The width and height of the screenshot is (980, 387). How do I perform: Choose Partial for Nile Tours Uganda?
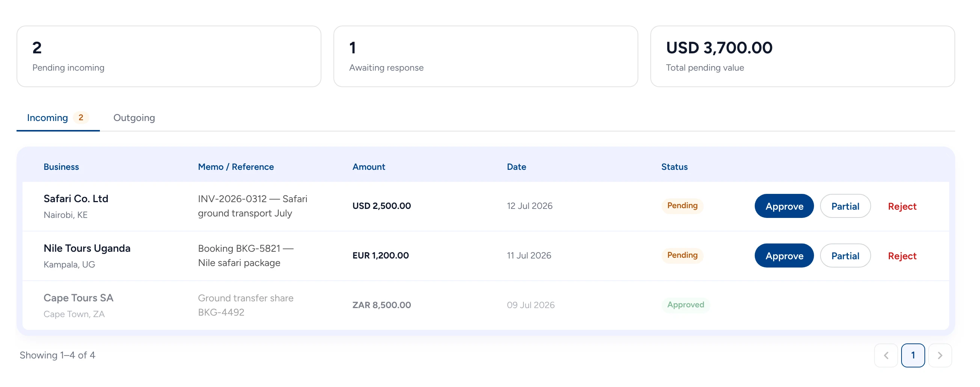point(845,255)
